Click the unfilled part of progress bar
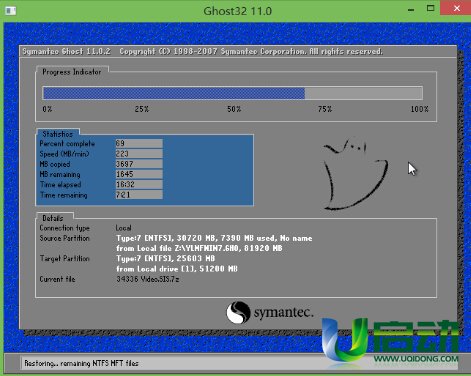Image resolution: width=471 pixels, height=376 pixels. tap(364, 93)
